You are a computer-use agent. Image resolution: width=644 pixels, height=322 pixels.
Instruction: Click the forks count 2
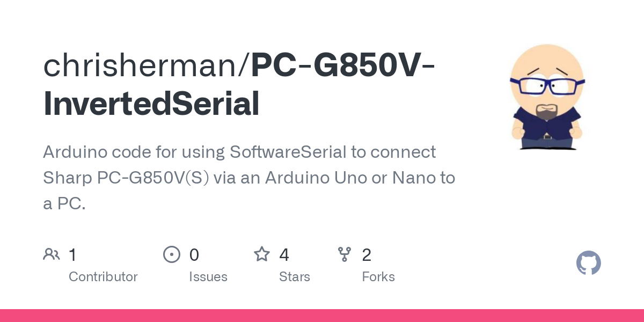(367, 255)
